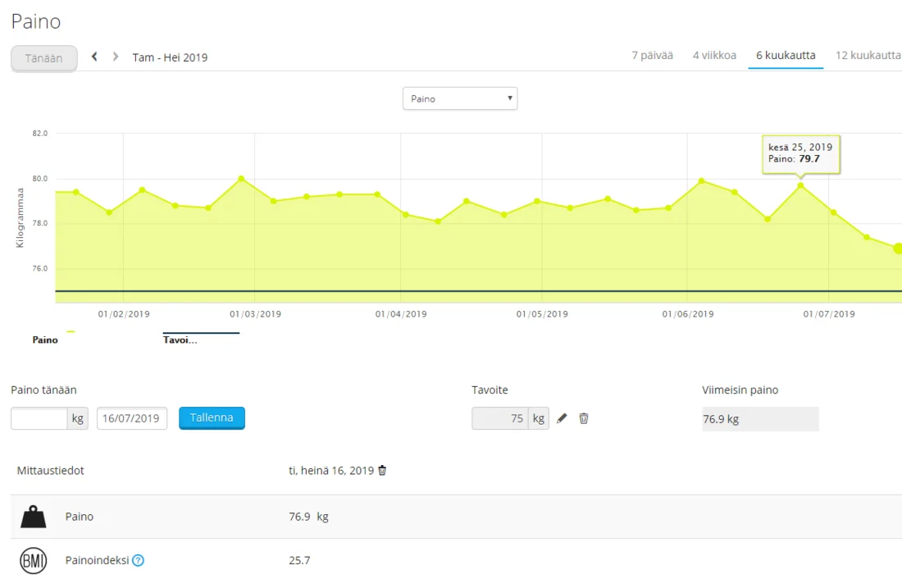The height and width of the screenshot is (588, 902).
Task: Toggle the Tavoi... target line legend
Action: point(180,340)
